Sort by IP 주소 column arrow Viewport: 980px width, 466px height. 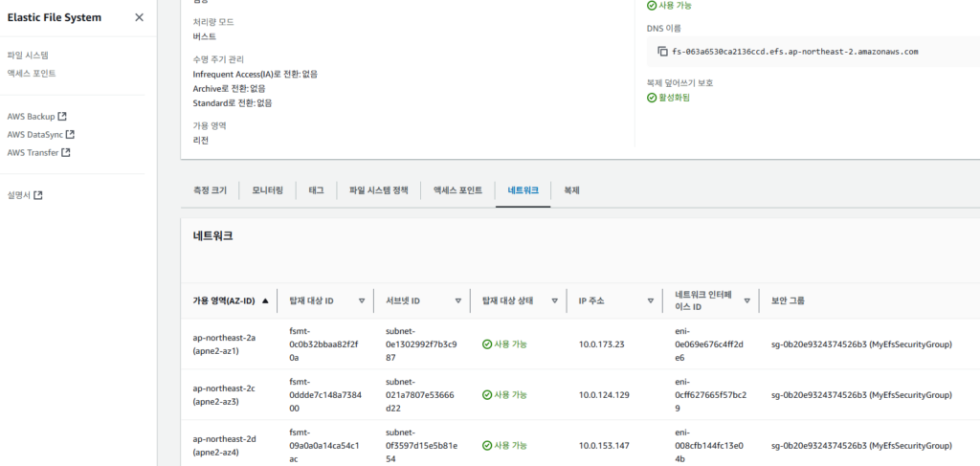(x=651, y=300)
